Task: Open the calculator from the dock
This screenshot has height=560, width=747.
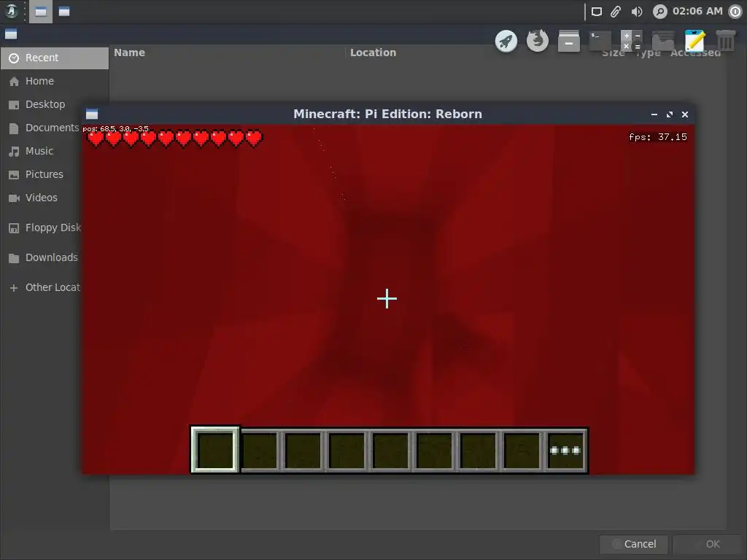Action: point(632,41)
